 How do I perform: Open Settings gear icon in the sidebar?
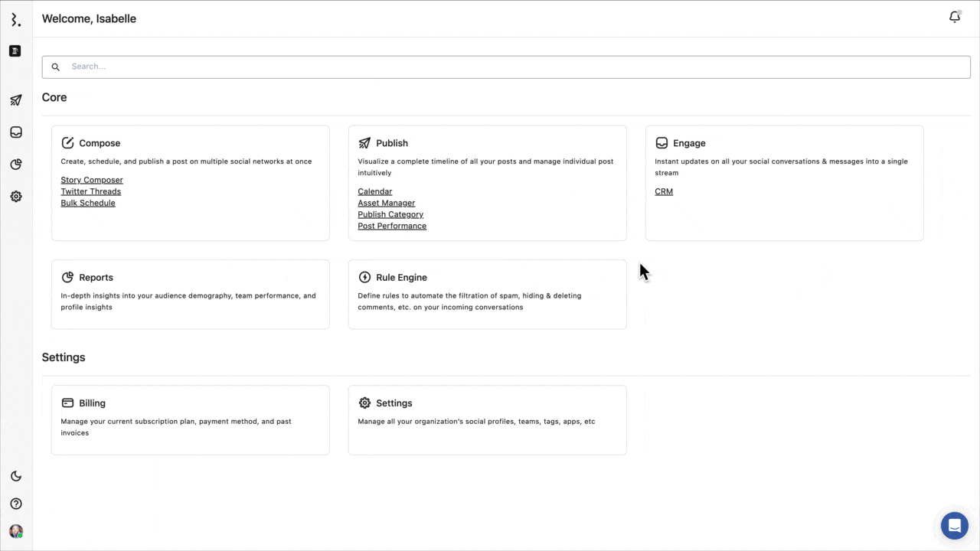(x=16, y=197)
